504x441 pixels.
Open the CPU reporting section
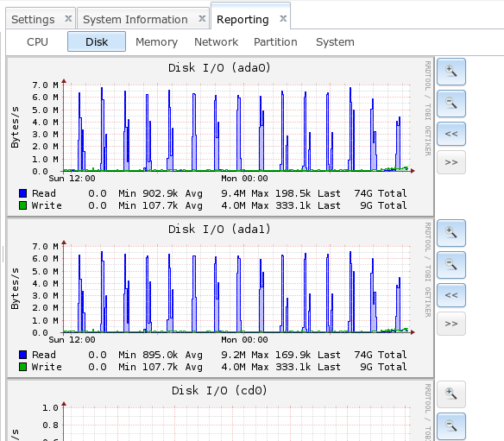(x=38, y=41)
